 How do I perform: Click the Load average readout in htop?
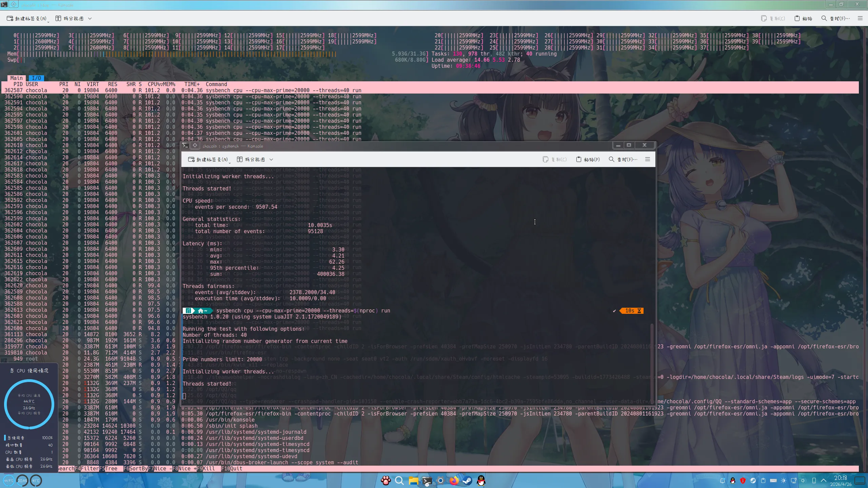point(476,60)
